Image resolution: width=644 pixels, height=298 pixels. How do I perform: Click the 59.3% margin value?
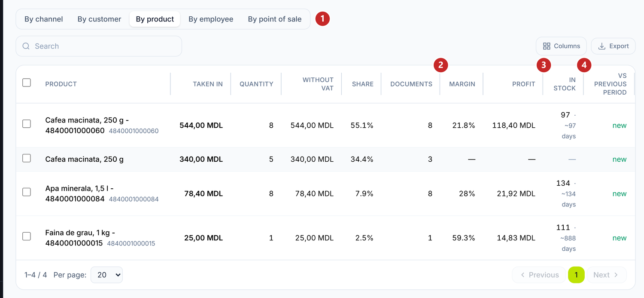[464, 238]
